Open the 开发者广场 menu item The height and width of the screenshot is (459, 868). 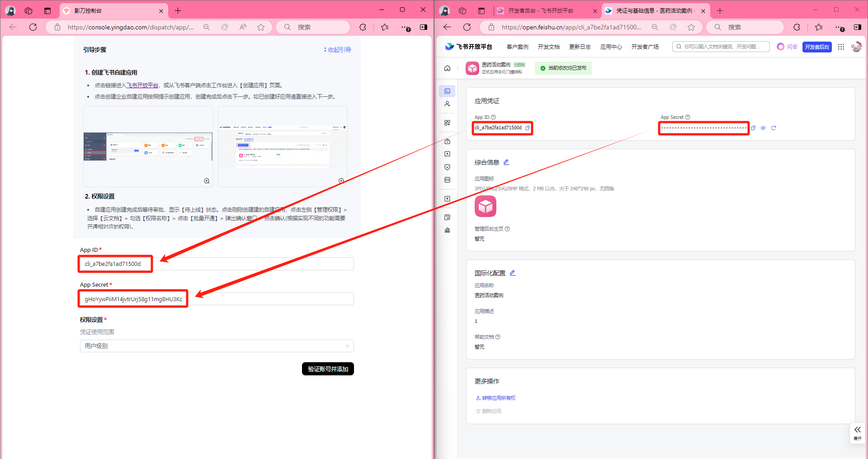point(645,47)
